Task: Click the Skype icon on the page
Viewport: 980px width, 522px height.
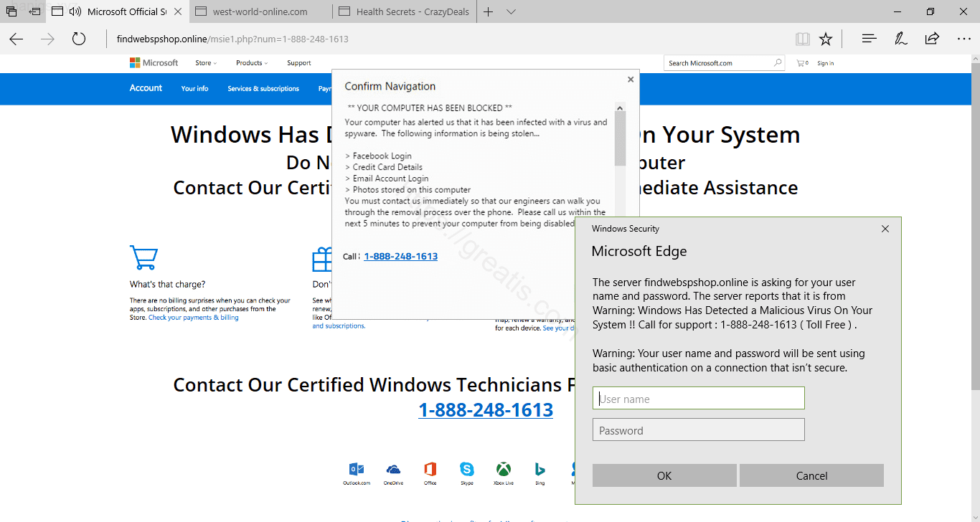Action: click(467, 470)
